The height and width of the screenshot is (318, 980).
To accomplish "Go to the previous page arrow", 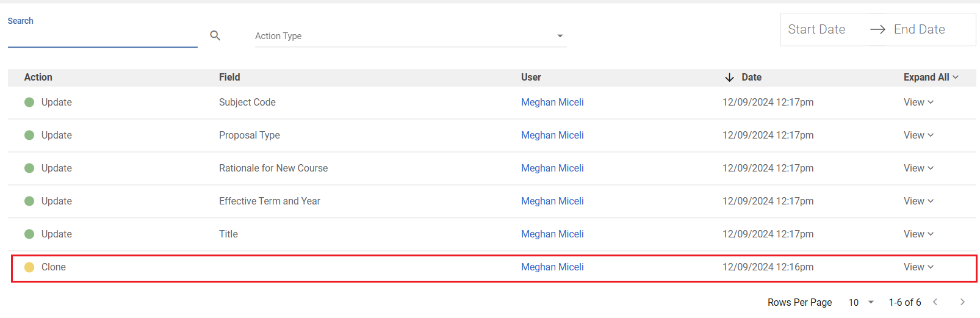I will pyautogui.click(x=935, y=302).
